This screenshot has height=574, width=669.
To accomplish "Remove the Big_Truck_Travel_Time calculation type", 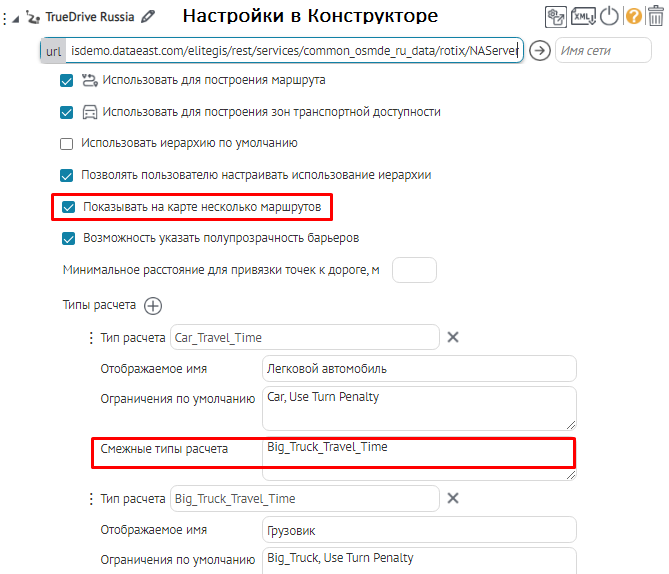I will tap(453, 498).
